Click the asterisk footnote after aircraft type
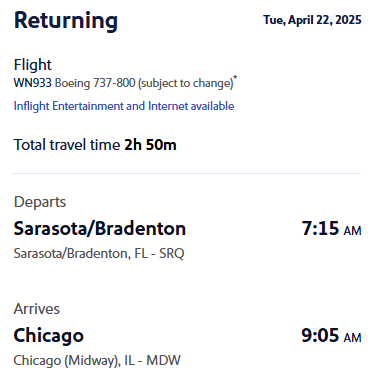Viewport: 374px width, 388px height. coord(235,78)
